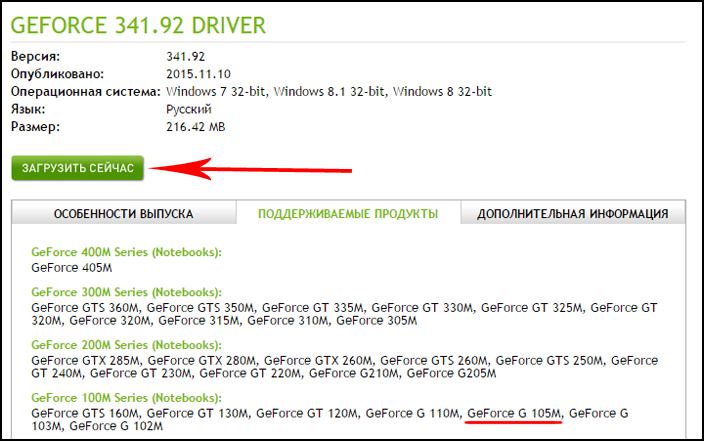Click the GeForce 300M Series (Notebooks) heading
Viewport: 704px width, 441px height.
127,292
